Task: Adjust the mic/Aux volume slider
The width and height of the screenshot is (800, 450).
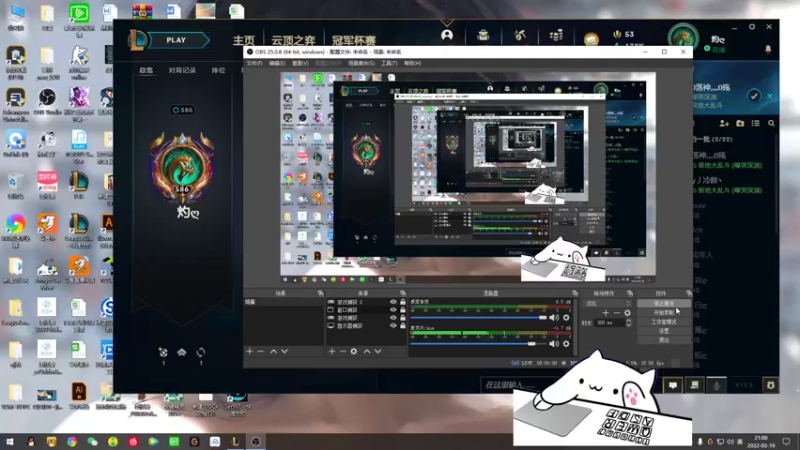Action: point(479,344)
